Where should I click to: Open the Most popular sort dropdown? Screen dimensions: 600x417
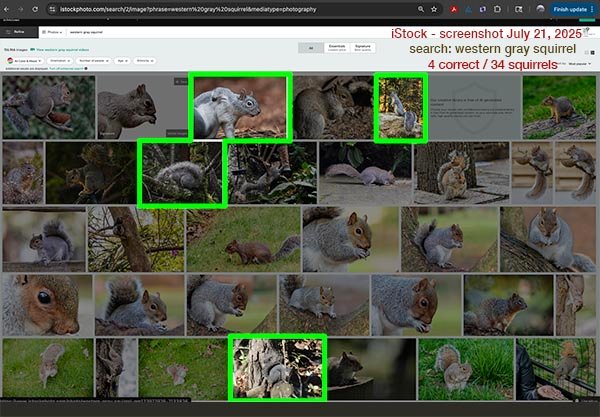coord(579,64)
